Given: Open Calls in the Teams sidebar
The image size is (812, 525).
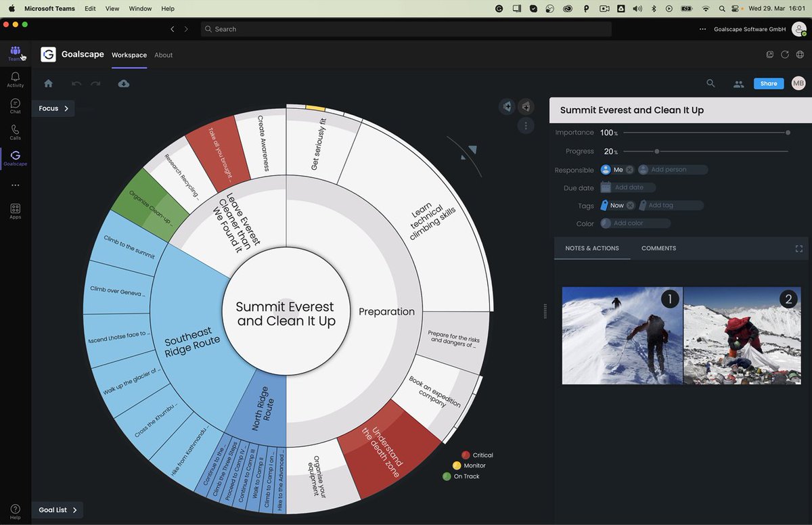Looking at the screenshot, I should point(15,132).
